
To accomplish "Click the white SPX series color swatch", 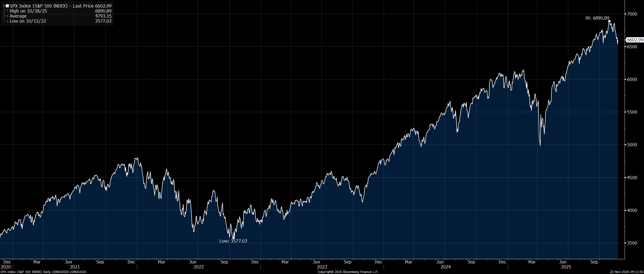I will pyautogui.click(x=7, y=6).
